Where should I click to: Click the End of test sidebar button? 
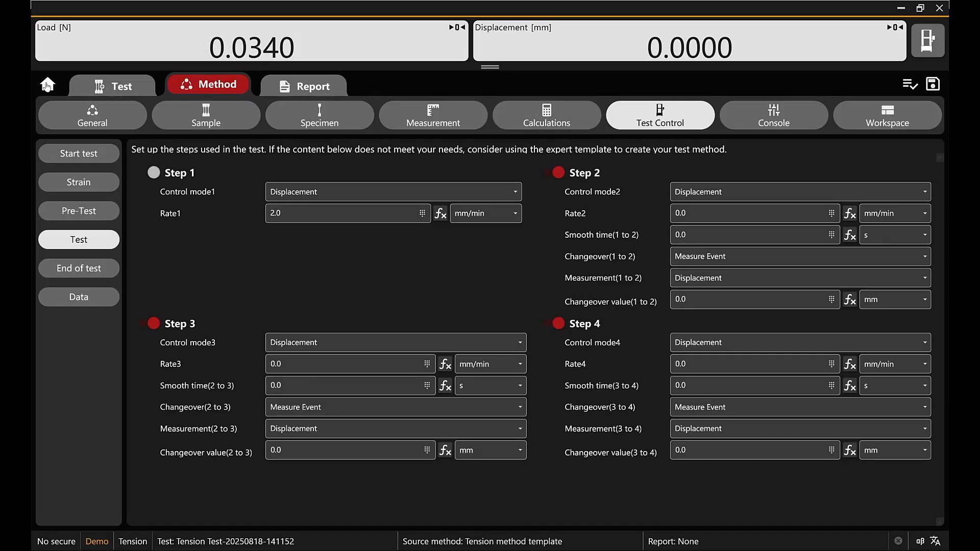(79, 268)
